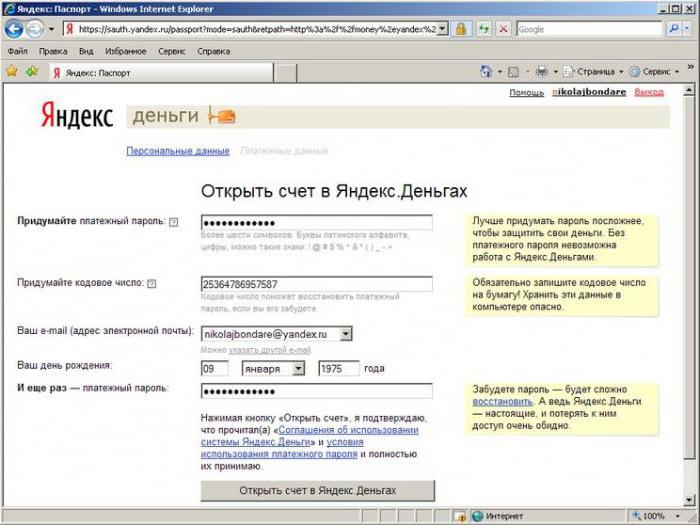700x525 pixels.
Task: Open the Файл menu
Action: [17, 51]
